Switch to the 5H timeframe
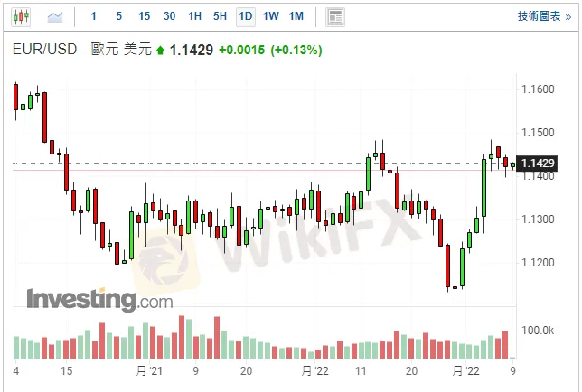The width and height of the screenshot is (582, 392). click(x=220, y=16)
